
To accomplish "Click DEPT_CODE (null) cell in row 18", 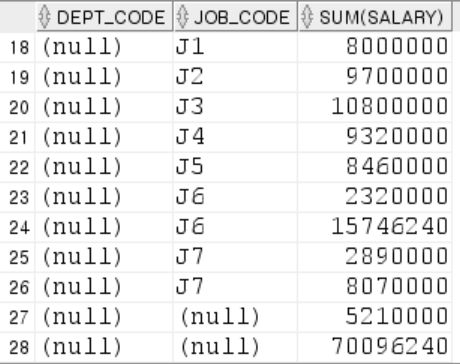I will pos(104,47).
